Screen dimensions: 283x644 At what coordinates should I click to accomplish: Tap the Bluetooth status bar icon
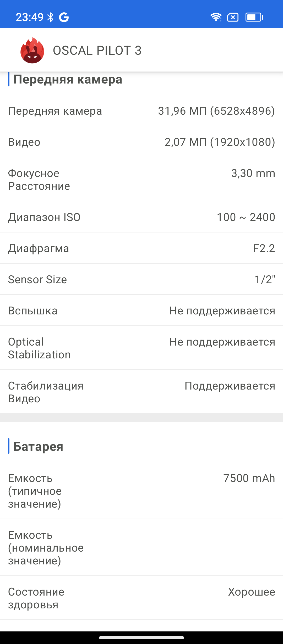click(x=50, y=17)
